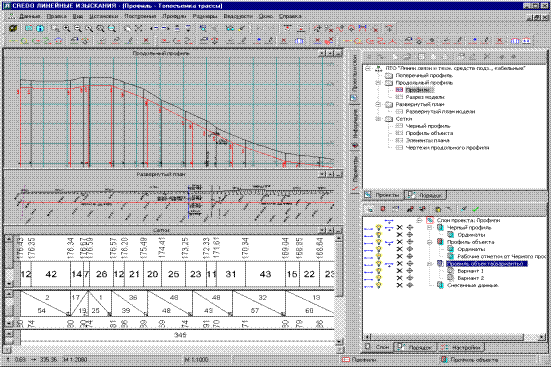Click the X icon in Сметные данные row
Screen dimensions: 551x368
click(x=400, y=285)
